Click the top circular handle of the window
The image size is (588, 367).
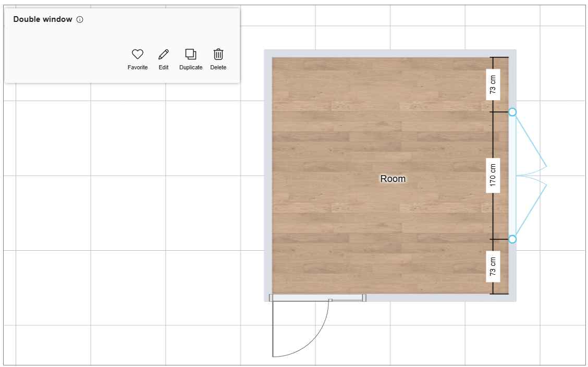(x=512, y=112)
